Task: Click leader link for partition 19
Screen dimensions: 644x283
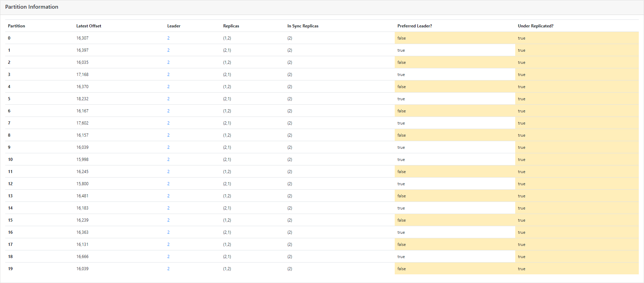Action: point(168,269)
